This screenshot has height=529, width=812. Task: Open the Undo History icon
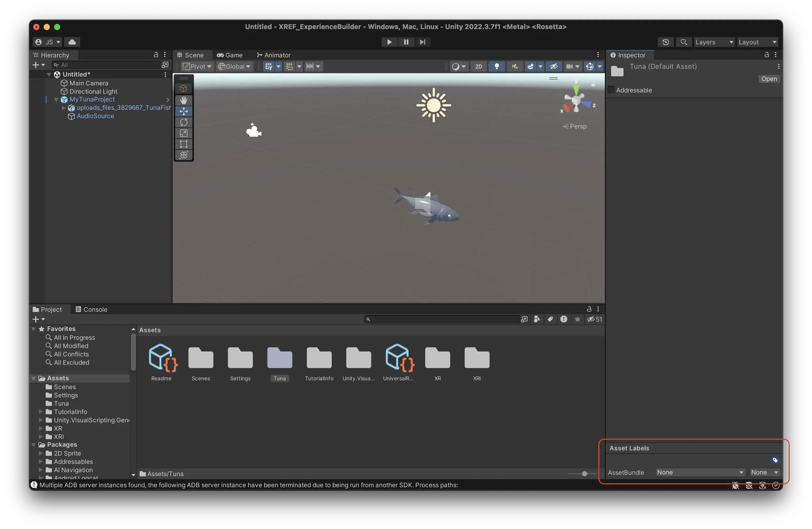tap(665, 42)
